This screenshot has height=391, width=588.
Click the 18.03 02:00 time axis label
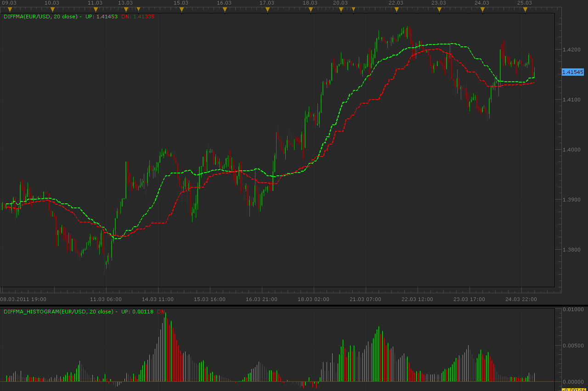pyautogui.click(x=313, y=299)
